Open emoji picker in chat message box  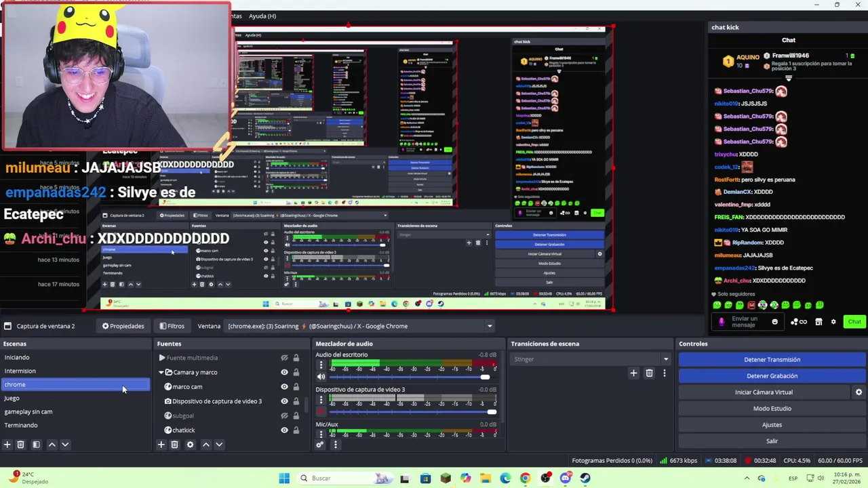pos(775,322)
